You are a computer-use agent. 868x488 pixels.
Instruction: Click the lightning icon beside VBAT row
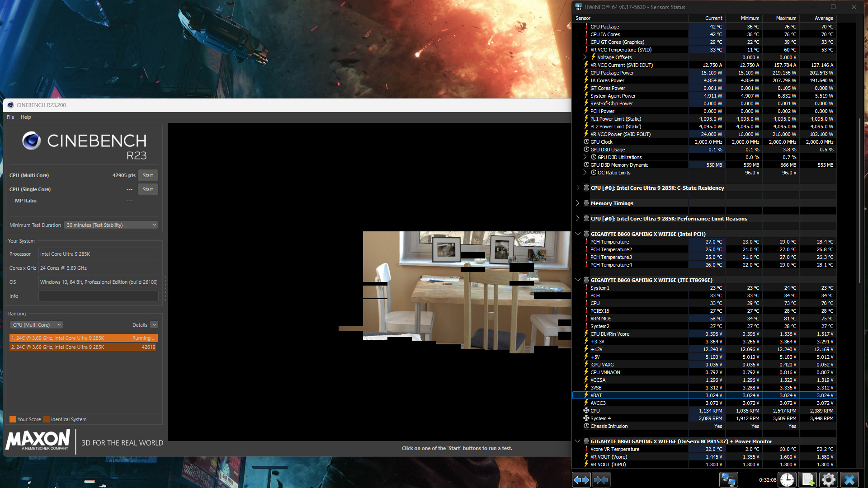click(586, 395)
